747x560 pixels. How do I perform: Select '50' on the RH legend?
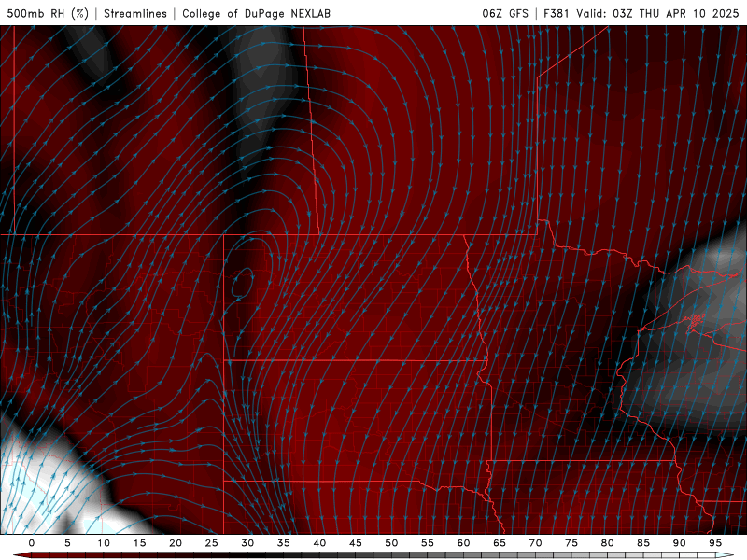[x=391, y=543]
